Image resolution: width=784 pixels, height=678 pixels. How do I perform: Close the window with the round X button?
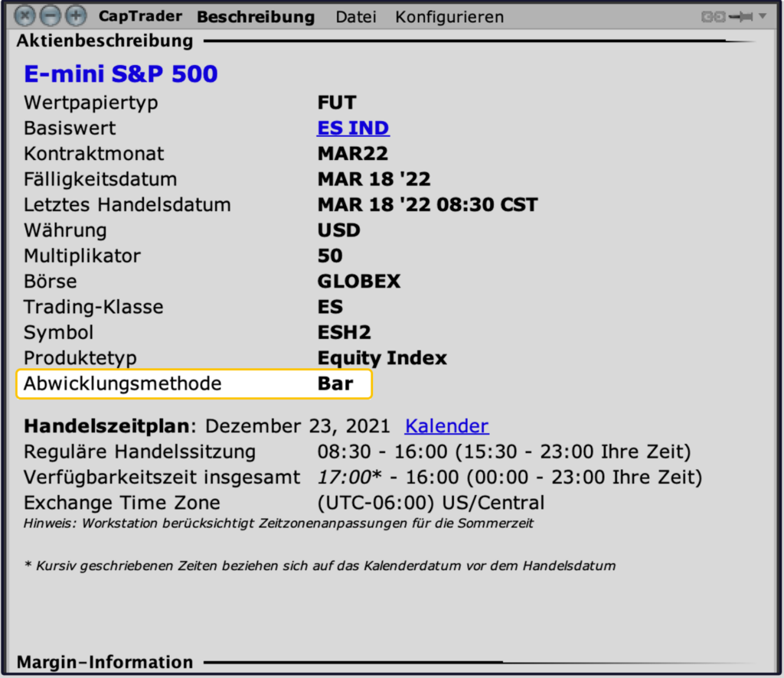click(x=24, y=16)
